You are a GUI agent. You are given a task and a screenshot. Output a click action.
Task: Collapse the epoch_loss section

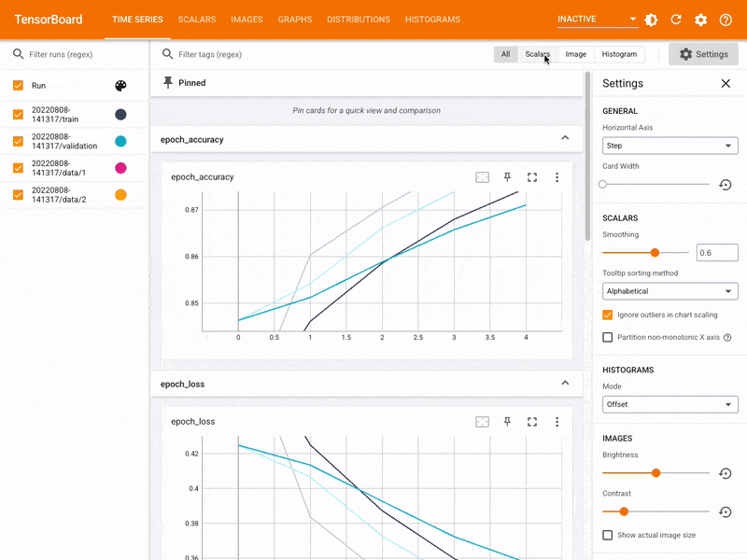[x=565, y=383]
